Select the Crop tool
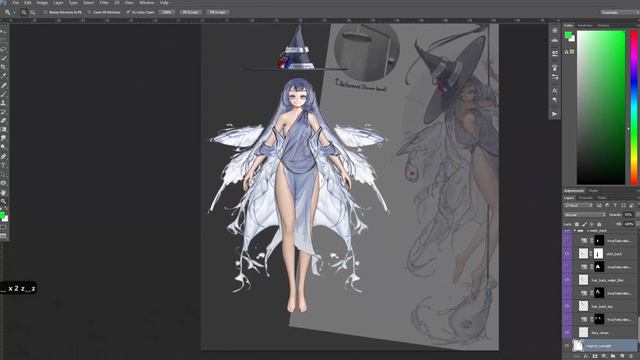Image resolution: width=640 pixels, height=360 pixels. [x=4, y=67]
